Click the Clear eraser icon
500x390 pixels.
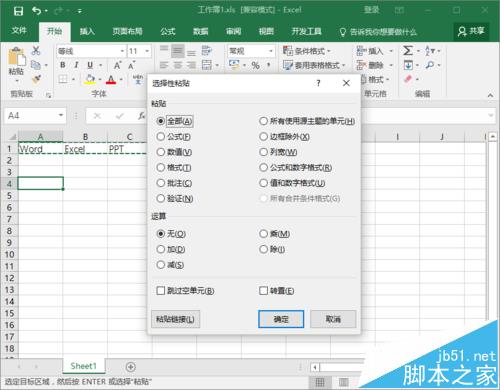coord(408,79)
